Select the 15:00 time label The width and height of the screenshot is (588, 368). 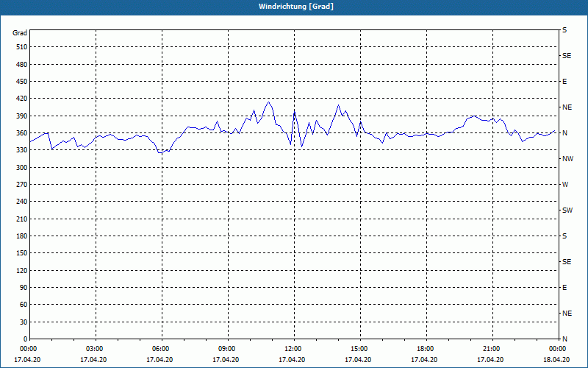coord(360,349)
